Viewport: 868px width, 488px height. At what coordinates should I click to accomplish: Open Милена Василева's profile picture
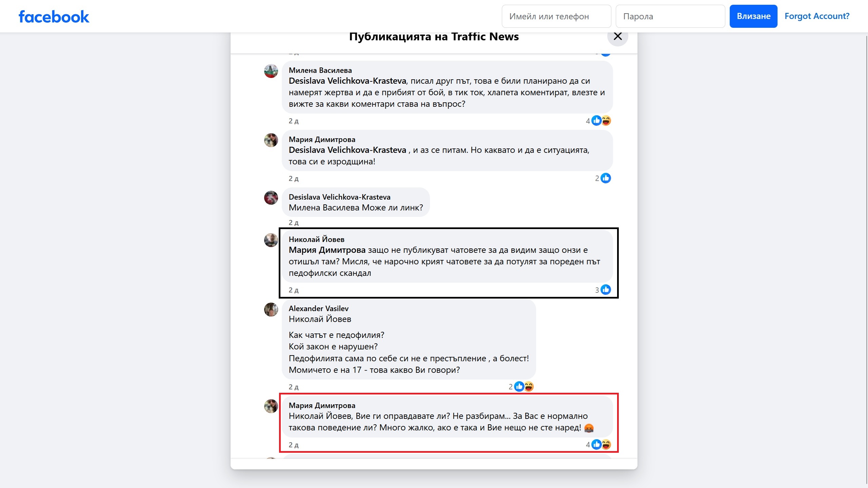(271, 71)
